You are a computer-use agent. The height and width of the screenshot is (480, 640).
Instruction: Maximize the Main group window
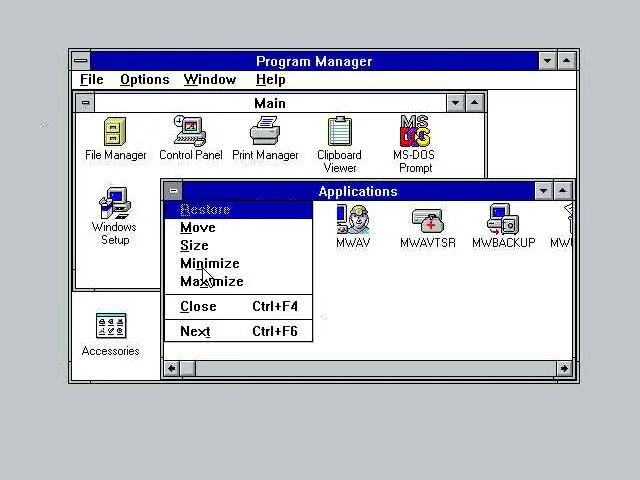point(474,103)
